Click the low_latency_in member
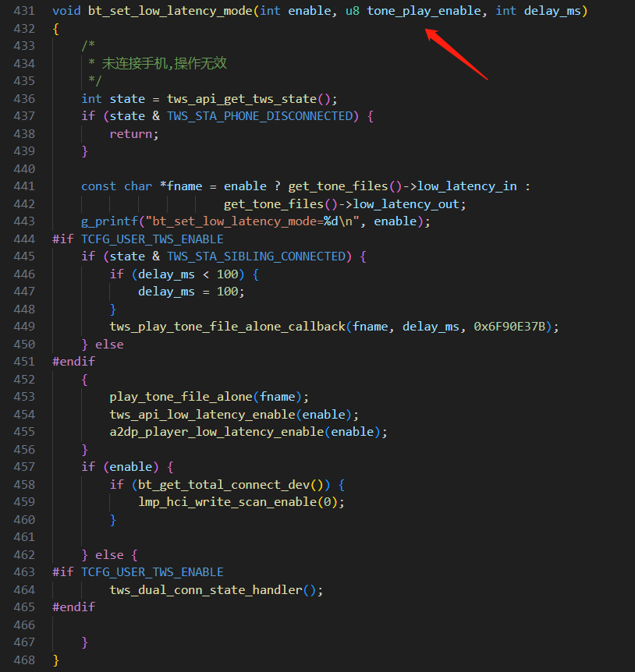The image size is (635, 672). point(466,186)
